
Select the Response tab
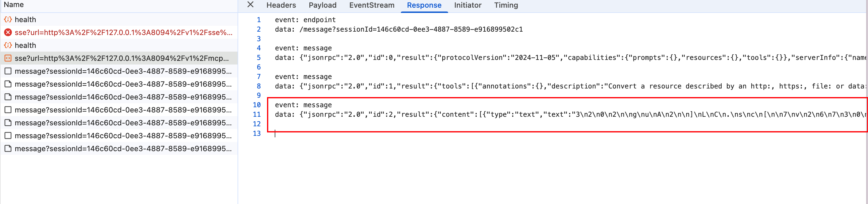[x=424, y=6]
